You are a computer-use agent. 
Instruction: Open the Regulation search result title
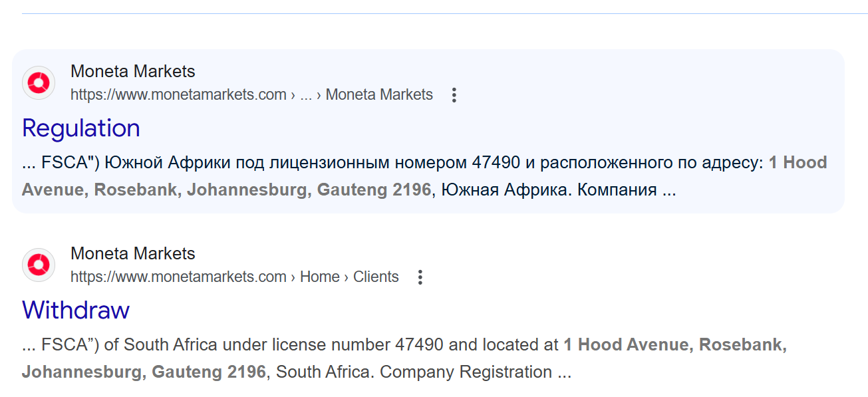81,128
